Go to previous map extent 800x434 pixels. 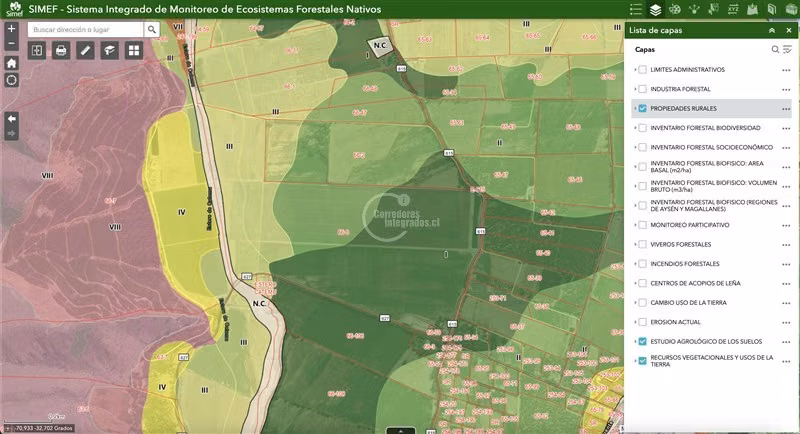[11, 119]
